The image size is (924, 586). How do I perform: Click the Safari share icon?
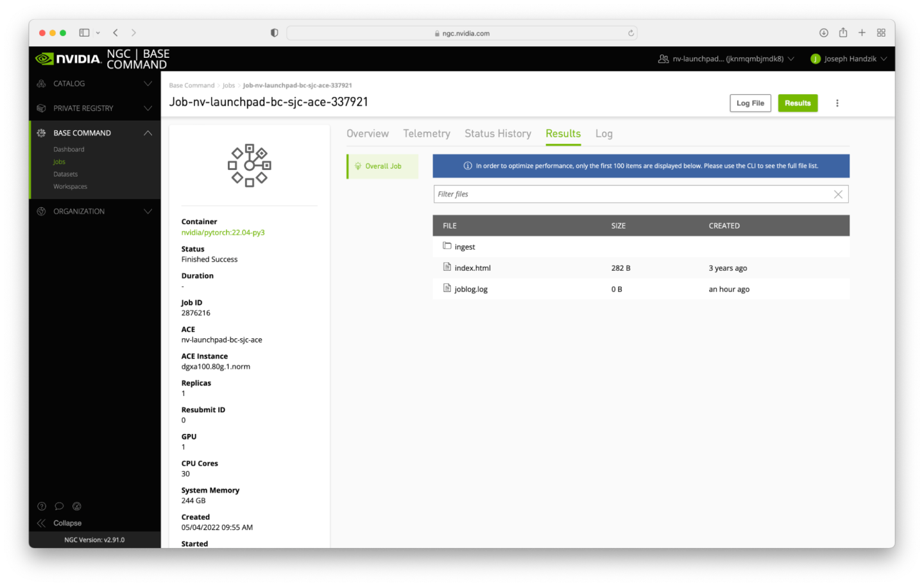[843, 33]
